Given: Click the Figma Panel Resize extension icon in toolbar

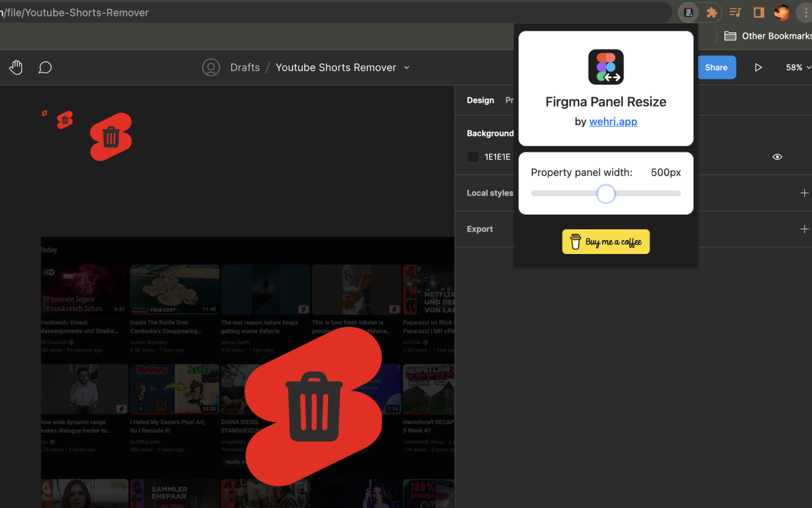Looking at the screenshot, I should coord(688,13).
